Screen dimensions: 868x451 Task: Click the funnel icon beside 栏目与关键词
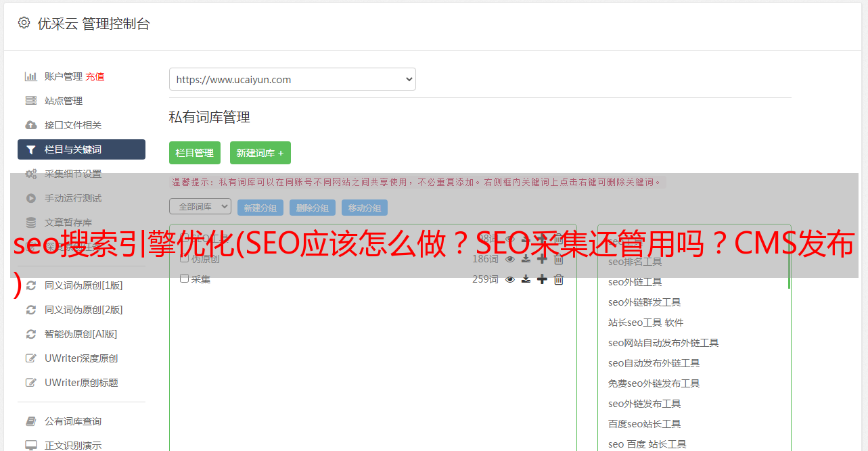30,149
